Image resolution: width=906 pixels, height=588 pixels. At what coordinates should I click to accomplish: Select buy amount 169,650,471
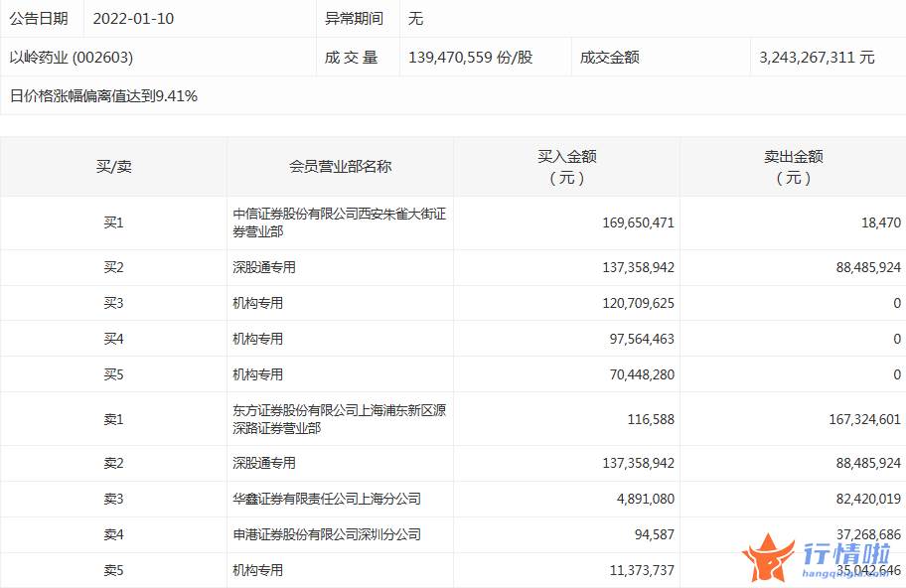(638, 222)
